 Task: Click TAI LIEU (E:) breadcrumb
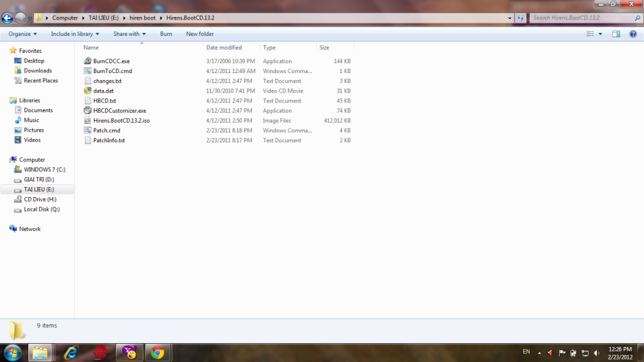click(x=103, y=18)
